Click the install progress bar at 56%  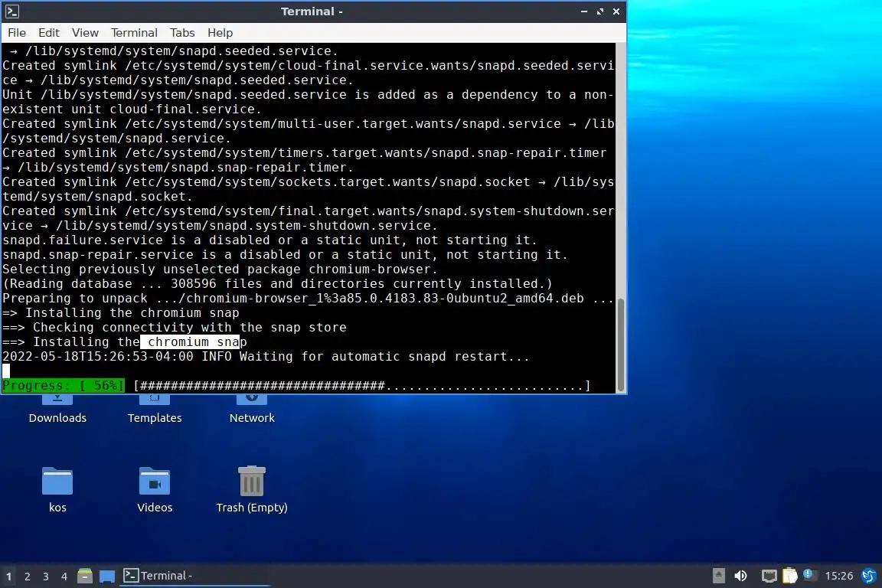pyautogui.click(x=296, y=385)
